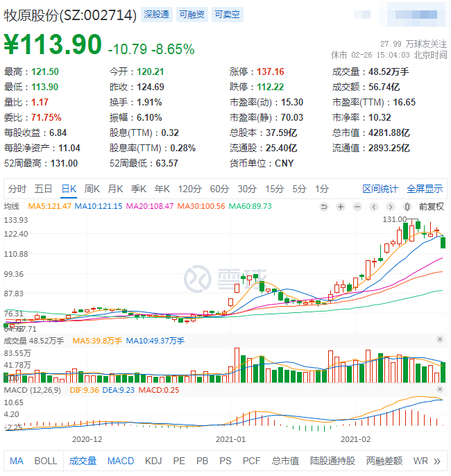The height and width of the screenshot is (476, 451).
Task: Toggle the KDJ indicator
Action: click(x=153, y=461)
